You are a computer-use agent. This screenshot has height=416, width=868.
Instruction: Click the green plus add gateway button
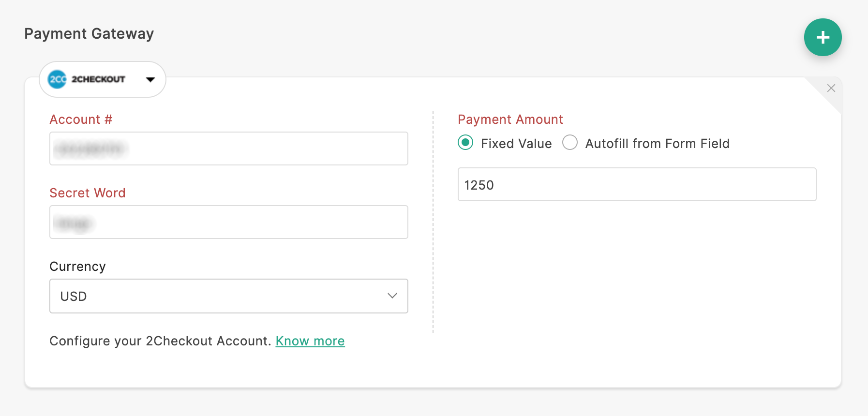coord(823,37)
